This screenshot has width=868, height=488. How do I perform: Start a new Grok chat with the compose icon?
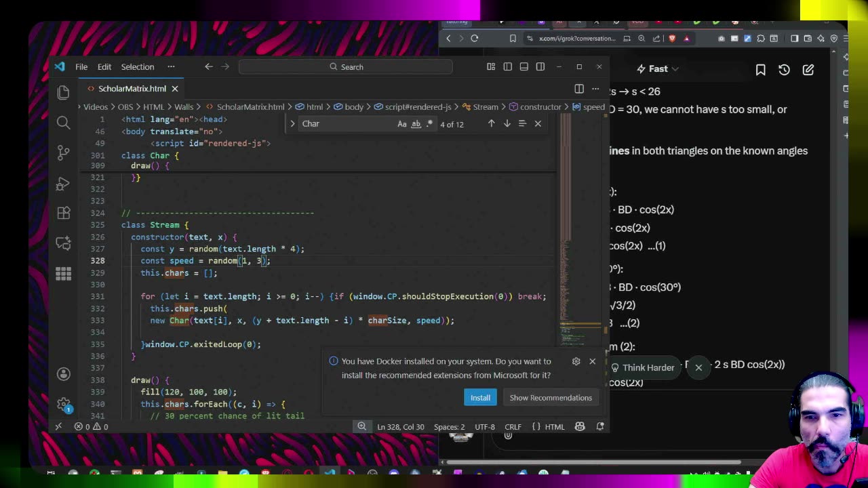tap(808, 69)
